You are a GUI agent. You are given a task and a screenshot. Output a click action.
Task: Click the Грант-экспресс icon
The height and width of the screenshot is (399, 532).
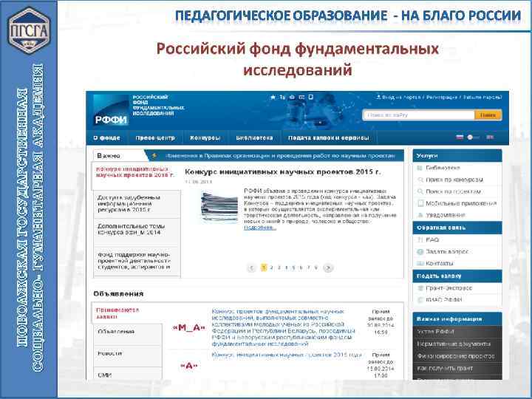click(x=420, y=288)
